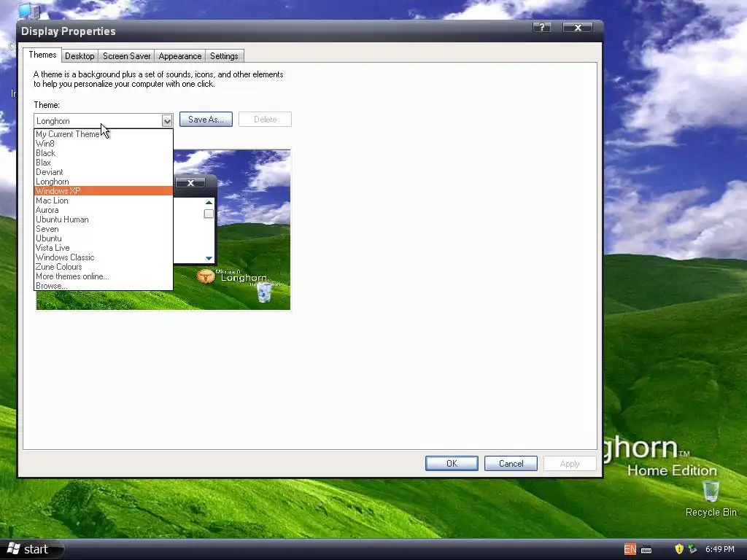This screenshot has width=747, height=560.
Task: Choose the Deviant theme
Action: click(x=104, y=172)
